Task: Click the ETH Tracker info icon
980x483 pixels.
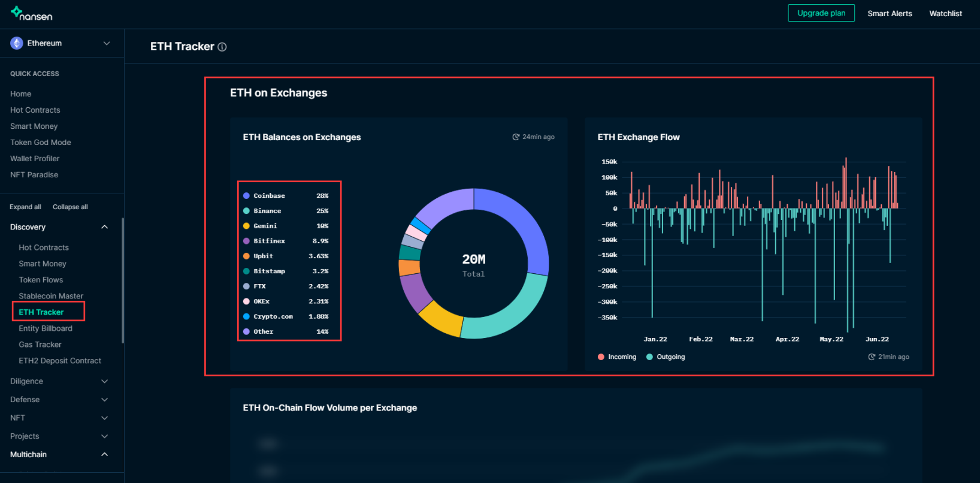Action: [222, 47]
